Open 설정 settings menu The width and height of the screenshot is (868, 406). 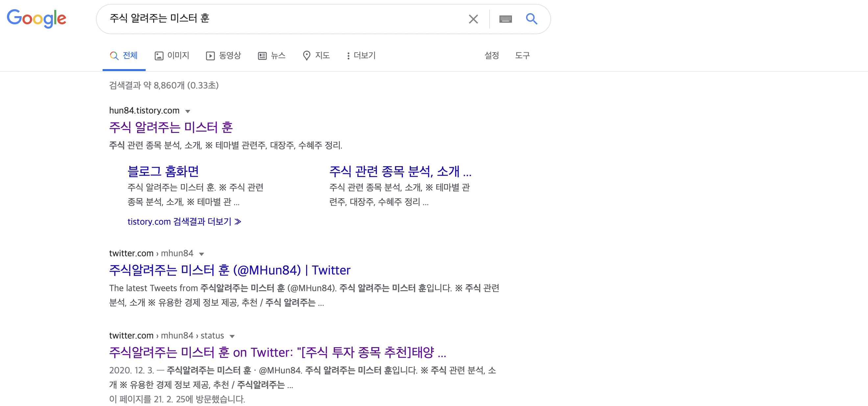(x=492, y=56)
